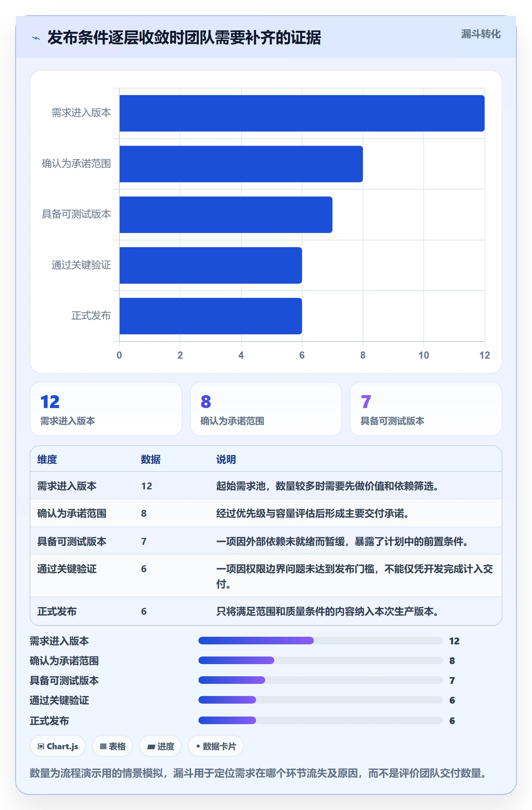The width and height of the screenshot is (532, 810).
Task: Click the 正式发布 bar in chart
Action: pyautogui.click(x=211, y=316)
